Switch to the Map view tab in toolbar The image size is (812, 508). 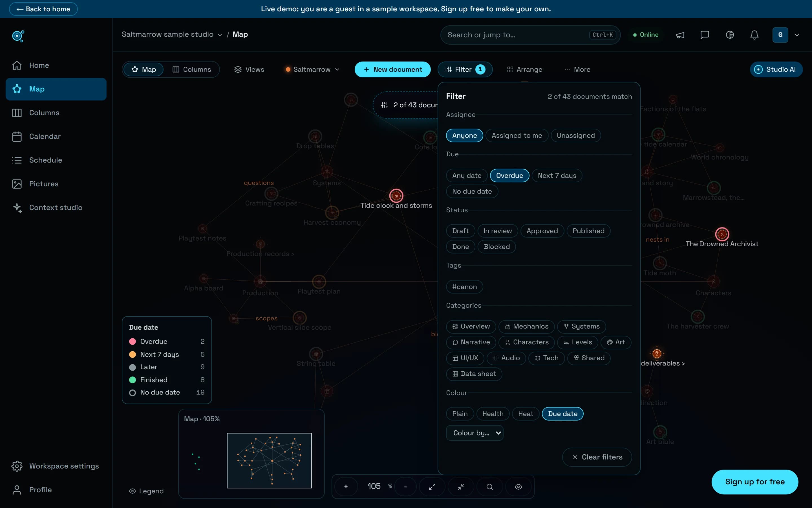(144, 69)
